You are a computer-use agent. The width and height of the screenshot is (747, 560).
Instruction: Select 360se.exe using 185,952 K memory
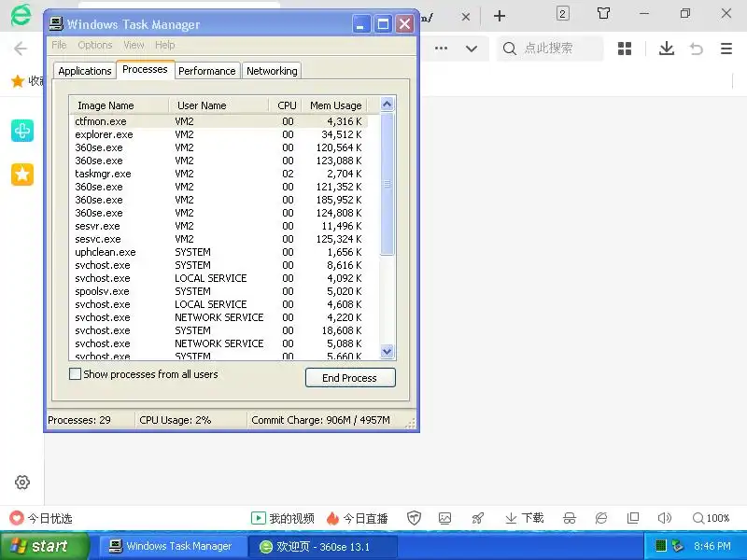219,200
